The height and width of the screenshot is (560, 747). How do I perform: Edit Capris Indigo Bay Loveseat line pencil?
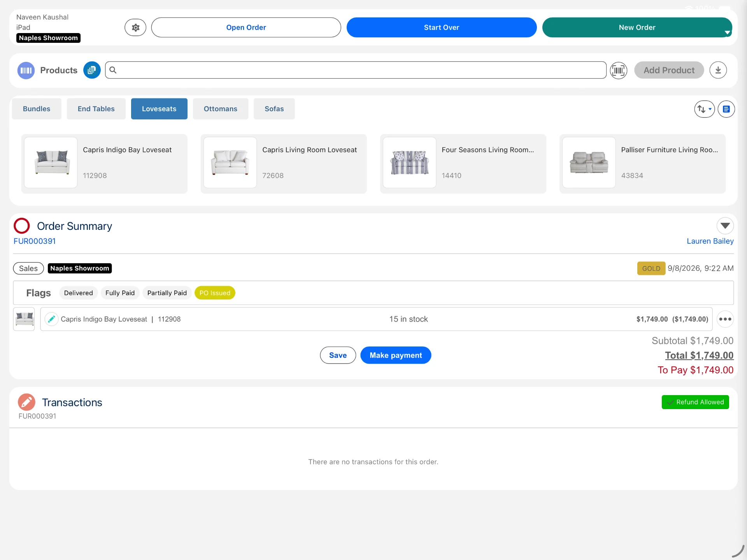[51, 319]
